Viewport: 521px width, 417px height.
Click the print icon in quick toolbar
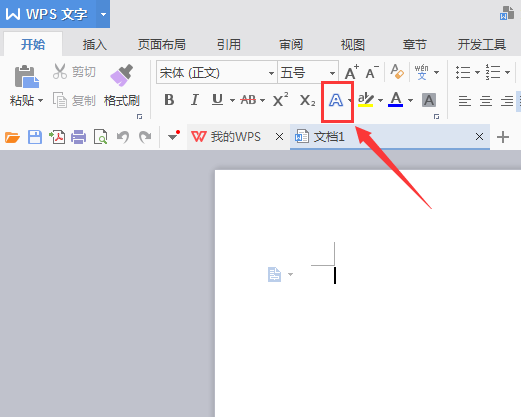pyautogui.click(x=78, y=137)
